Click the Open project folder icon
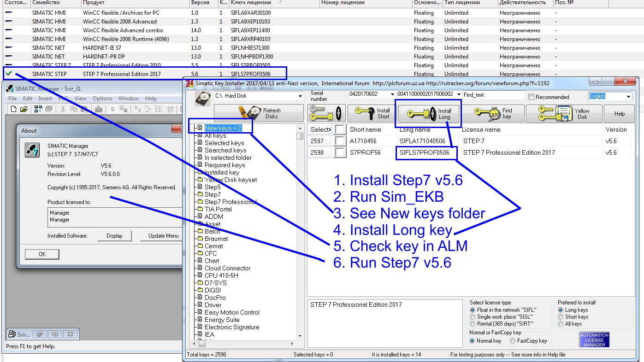 [24, 108]
